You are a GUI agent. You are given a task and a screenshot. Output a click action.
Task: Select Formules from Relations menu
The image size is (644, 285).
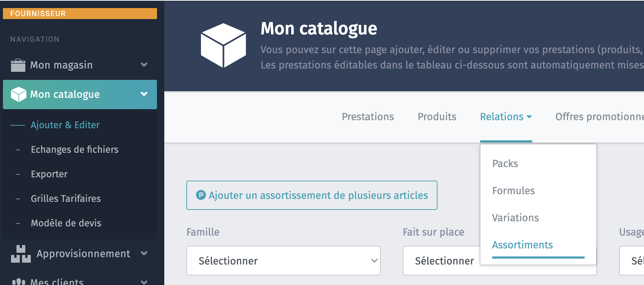click(x=513, y=190)
